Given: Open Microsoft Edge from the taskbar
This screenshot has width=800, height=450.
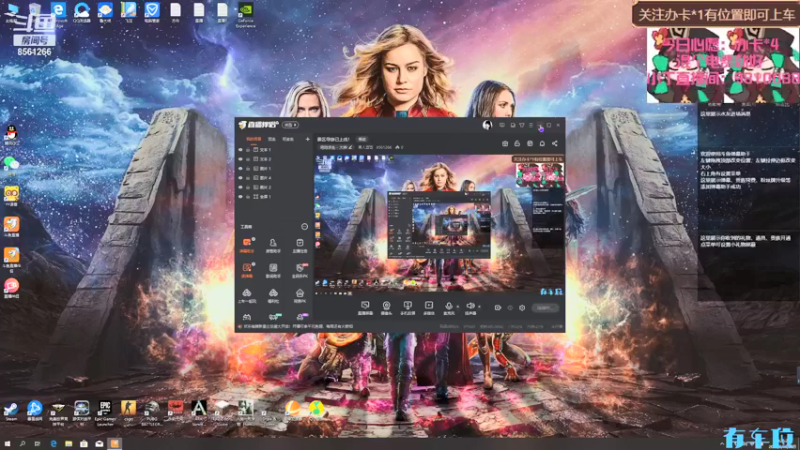Looking at the screenshot, I should tap(53, 444).
